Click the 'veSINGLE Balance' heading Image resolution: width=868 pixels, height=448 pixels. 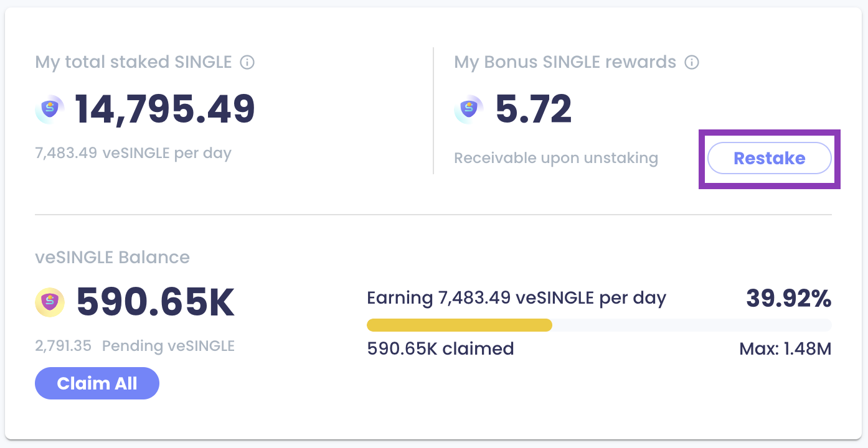(x=112, y=257)
